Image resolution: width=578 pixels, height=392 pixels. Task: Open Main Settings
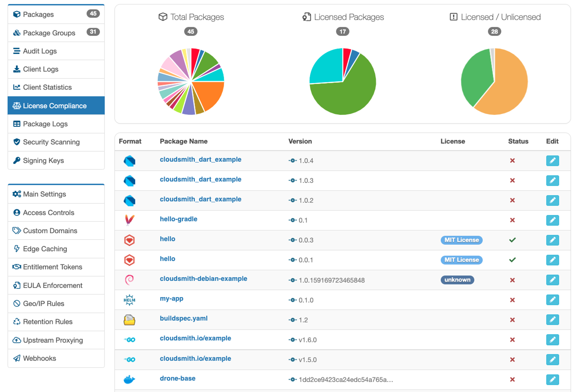point(56,194)
